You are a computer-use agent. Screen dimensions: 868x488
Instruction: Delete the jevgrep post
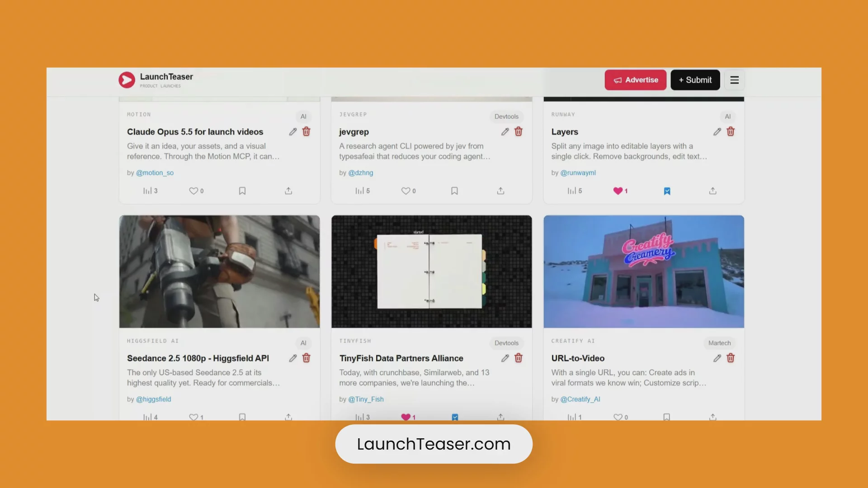[x=519, y=131]
